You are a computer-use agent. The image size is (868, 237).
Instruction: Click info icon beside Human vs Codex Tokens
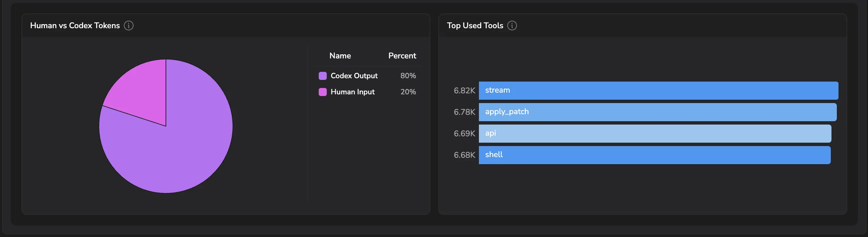(x=129, y=26)
